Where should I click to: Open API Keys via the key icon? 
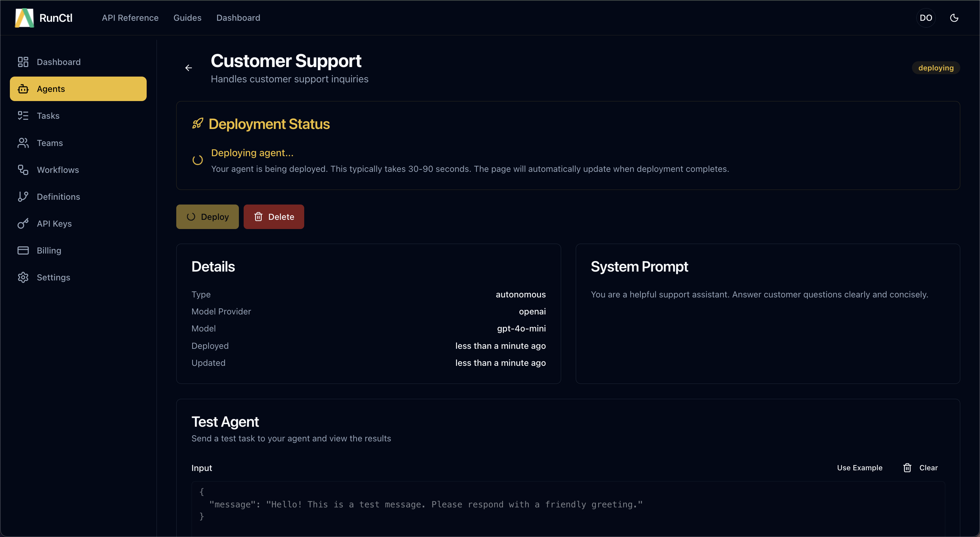tap(23, 223)
